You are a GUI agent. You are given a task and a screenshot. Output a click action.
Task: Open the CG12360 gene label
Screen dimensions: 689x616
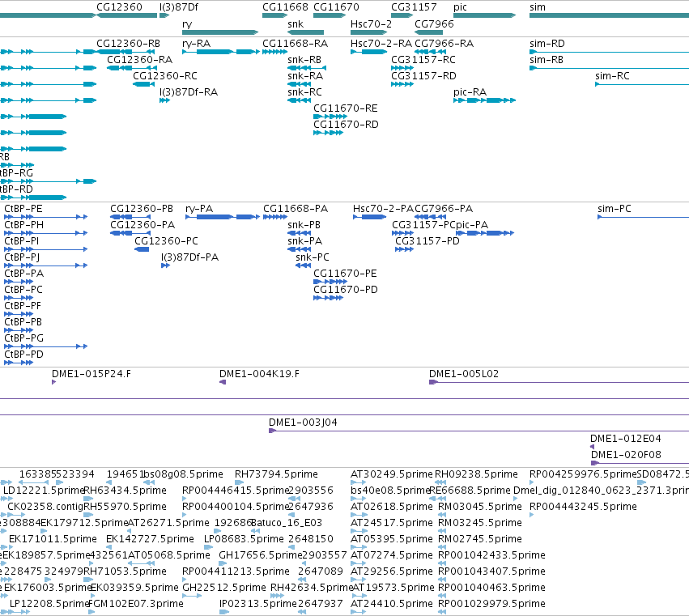[x=119, y=7]
